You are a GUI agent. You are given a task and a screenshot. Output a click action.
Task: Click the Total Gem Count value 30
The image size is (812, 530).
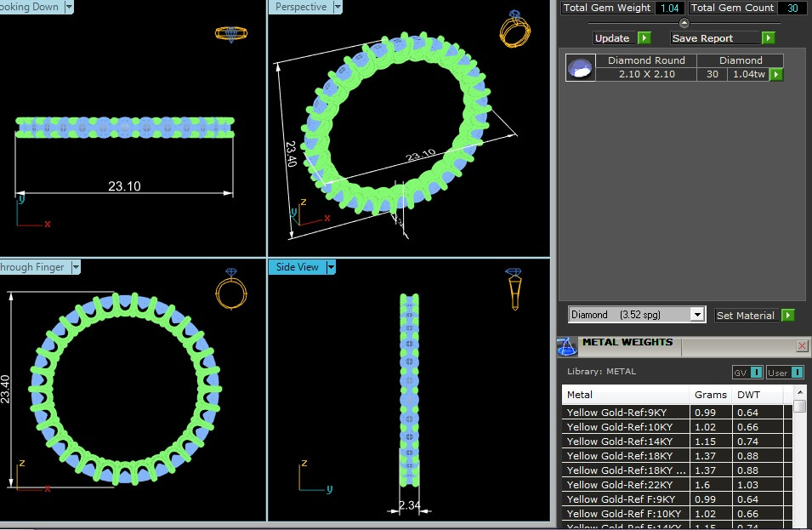(x=792, y=8)
